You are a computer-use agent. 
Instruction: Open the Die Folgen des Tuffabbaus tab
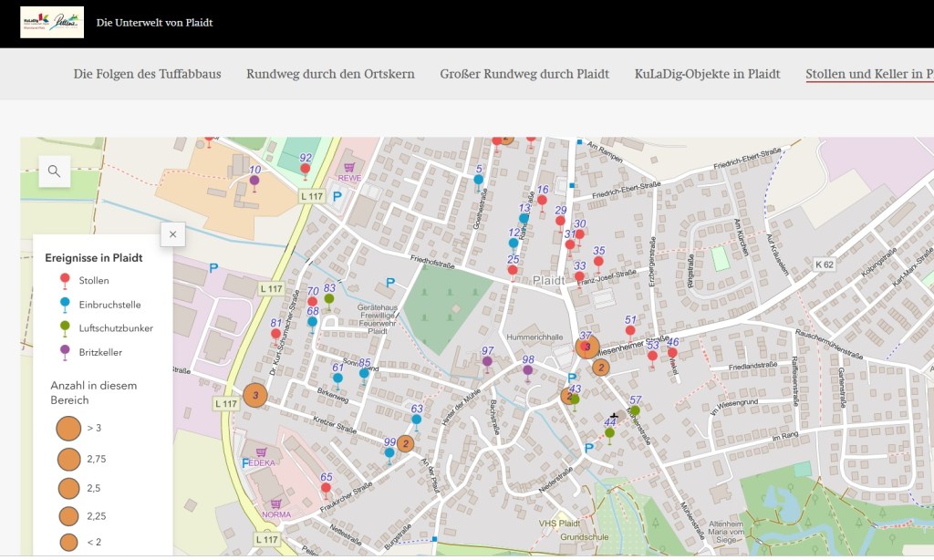[x=147, y=74]
